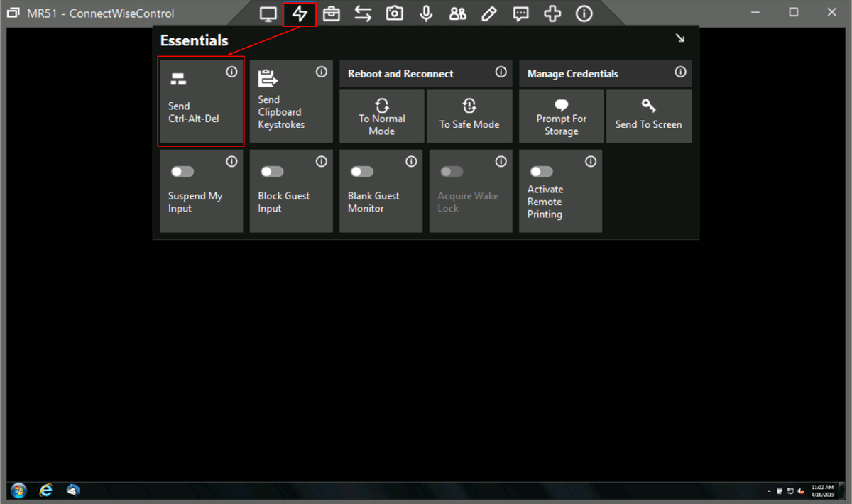852x504 pixels.
Task: Open the chat messages menu
Action: click(x=521, y=13)
